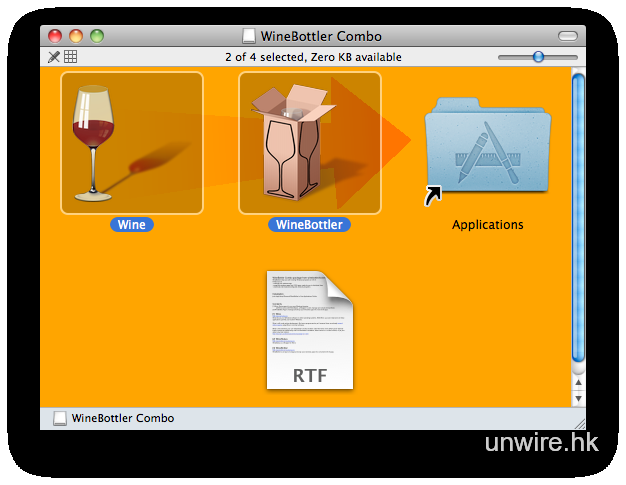
Task: Click the icon size slider knob
Action: [x=538, y=57]
